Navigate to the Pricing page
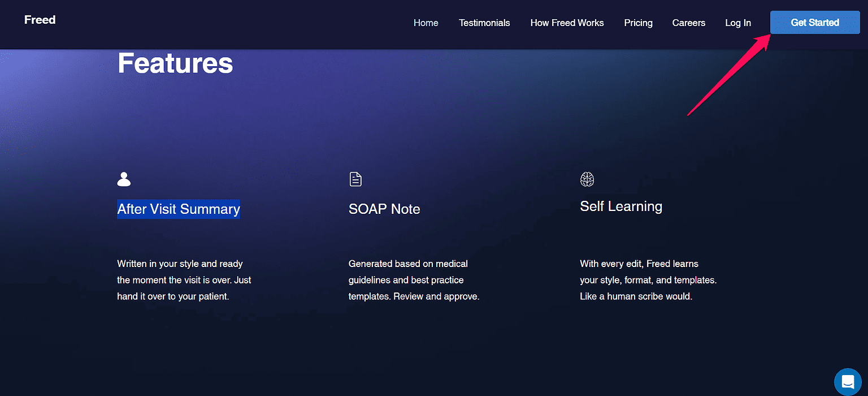Image resolution: width=868 pixels, height=396 pixels. tap(638, 23)
